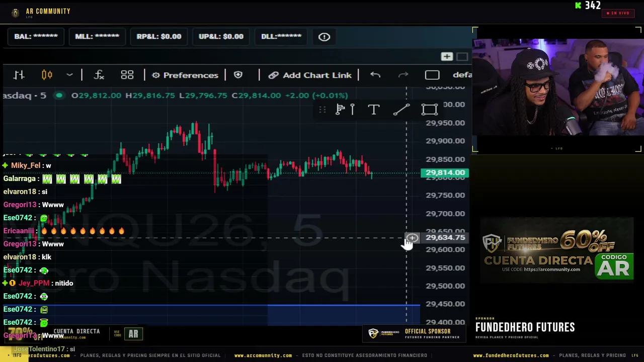This screenshot has width=644, height=362.
Task: Select the bar chart type icon
Action: click(x=19, y=75)
